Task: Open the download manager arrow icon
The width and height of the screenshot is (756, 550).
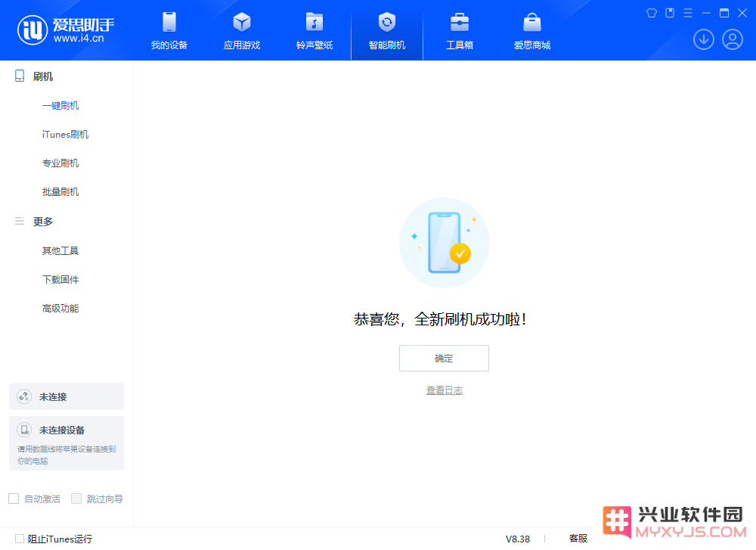Action: 704,39
